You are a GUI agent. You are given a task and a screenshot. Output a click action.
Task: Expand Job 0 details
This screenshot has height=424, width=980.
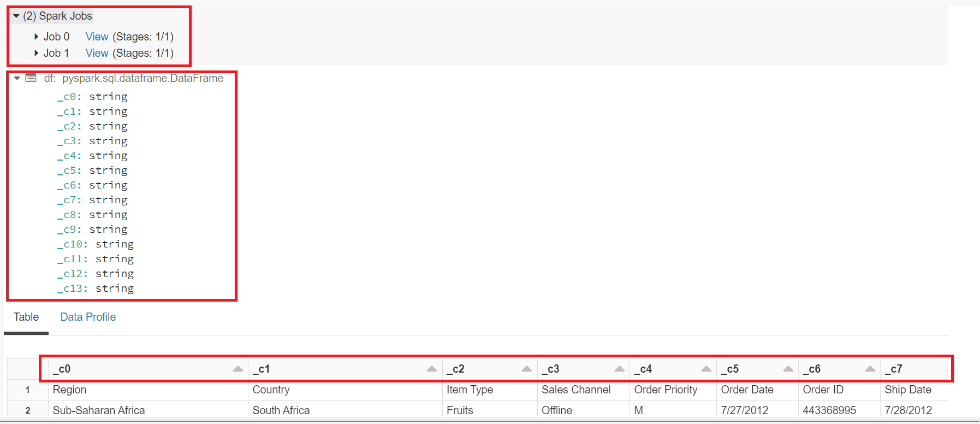coord(36,37)
